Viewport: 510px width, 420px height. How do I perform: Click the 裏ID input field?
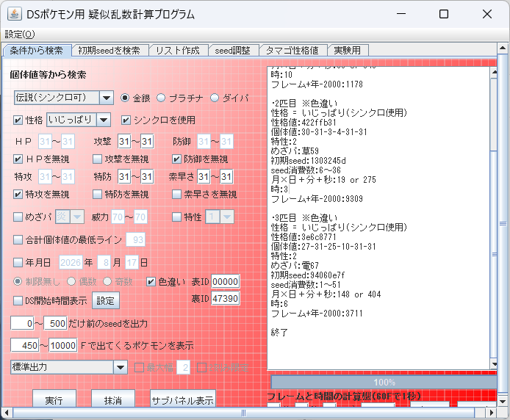pos(226,298)
